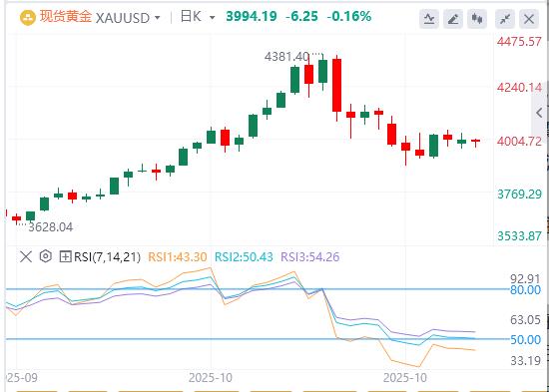Click the RSI(7,14,21) label
The height and width of the screenshot is (392, 549).
pyautogui.click(x=107, y=257)
